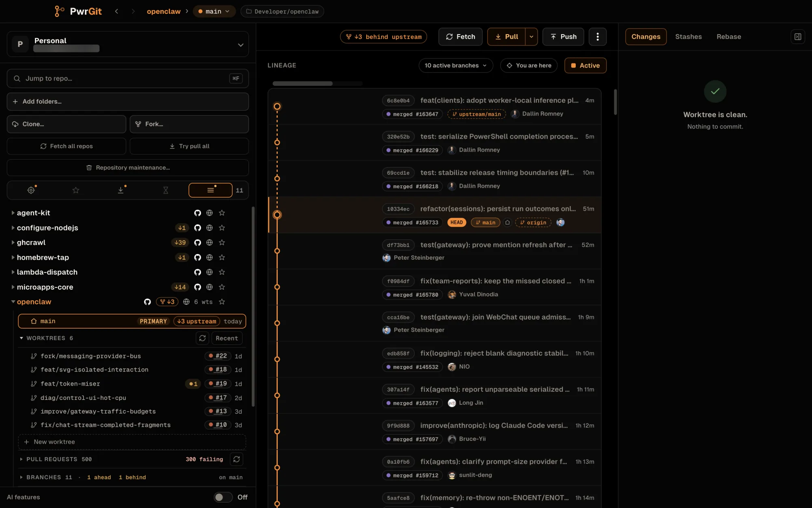Click the Fetch button

pyautogui.click(x=460, y=37)
